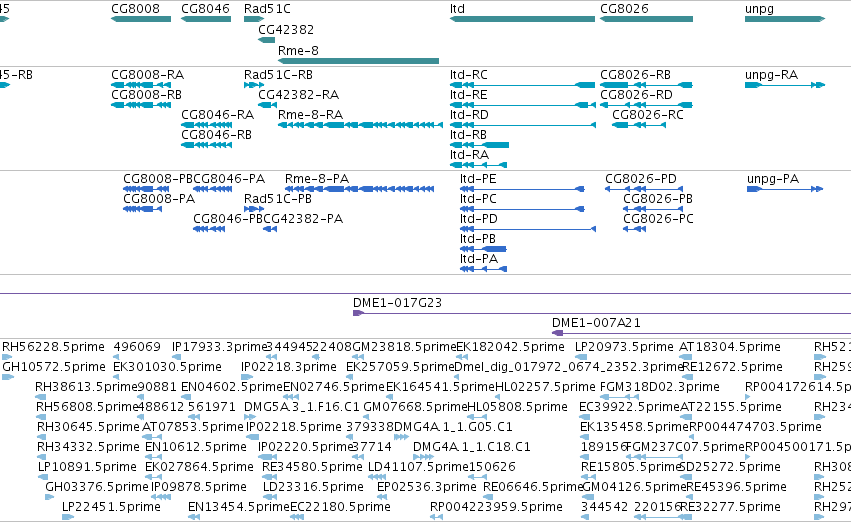The width and height of the screenshot is (851, 522).
Task: Click the unpg gene arrow glyph
Action: (785, 19)
